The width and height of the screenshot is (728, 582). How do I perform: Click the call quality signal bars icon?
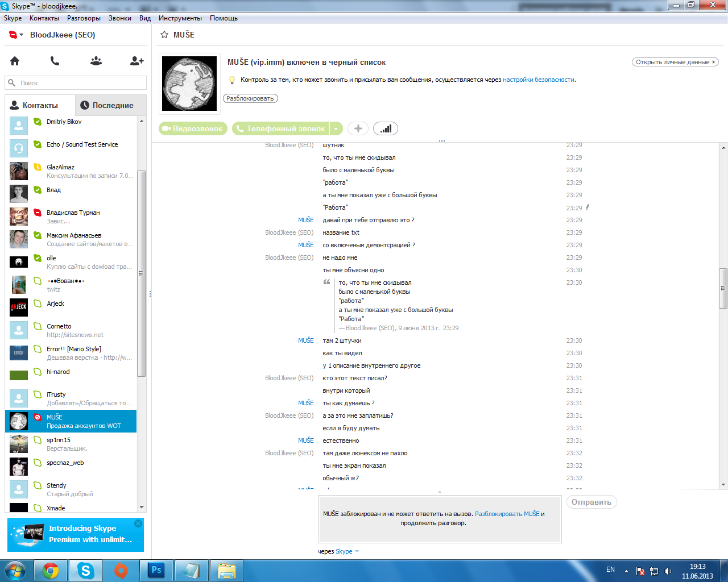[386, 128]
